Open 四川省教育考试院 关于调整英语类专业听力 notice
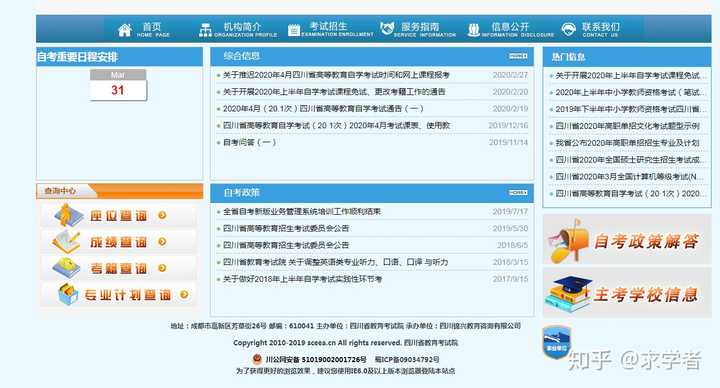 pyautogui.click(x=336, y=262)
